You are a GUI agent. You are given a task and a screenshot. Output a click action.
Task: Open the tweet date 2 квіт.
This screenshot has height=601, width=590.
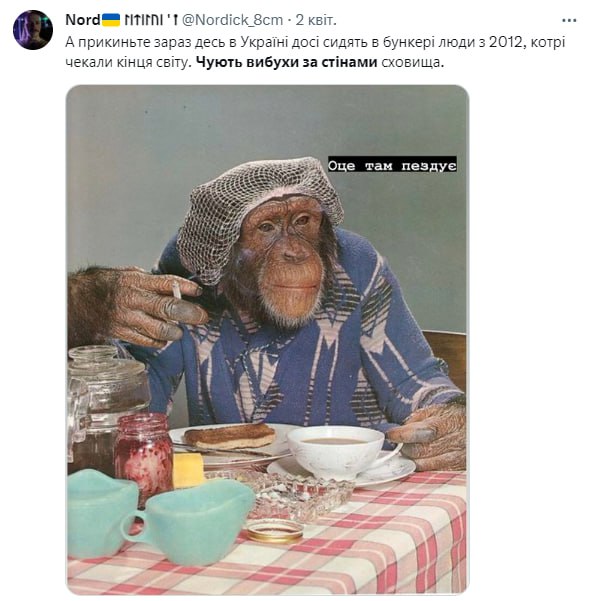[x=316, y=20]
